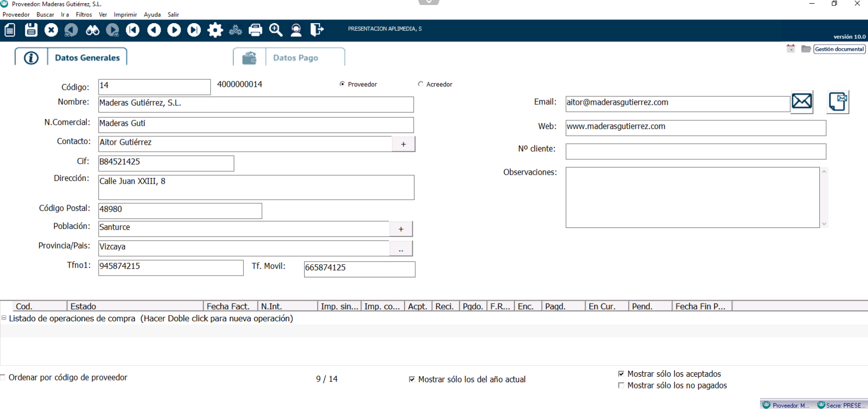This screenshot has height=409, width=868.
Task: Jump to the first supplier record
Action: (x=133, y=30)
